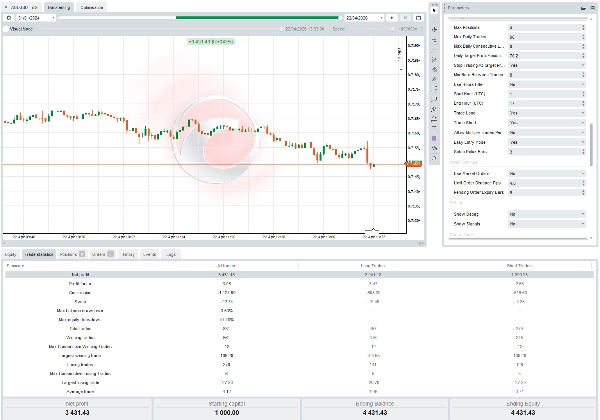Click the Max Daily Consecutive Losses stepper
The image size is (600, 420).
point(583,46)
